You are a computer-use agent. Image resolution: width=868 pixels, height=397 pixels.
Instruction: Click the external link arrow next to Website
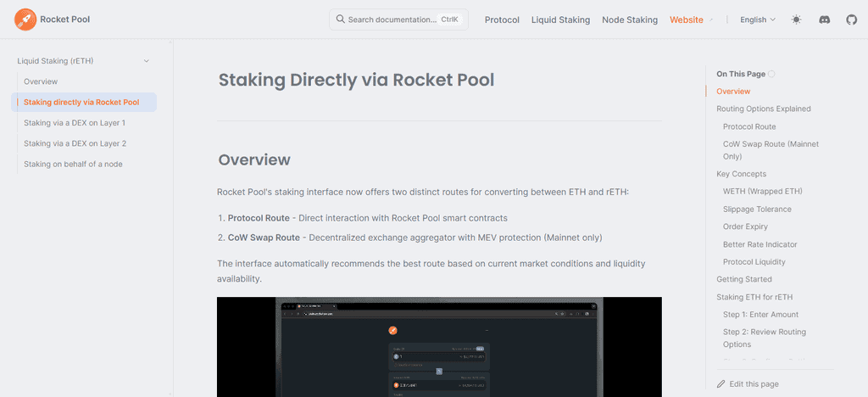(711, 20)
